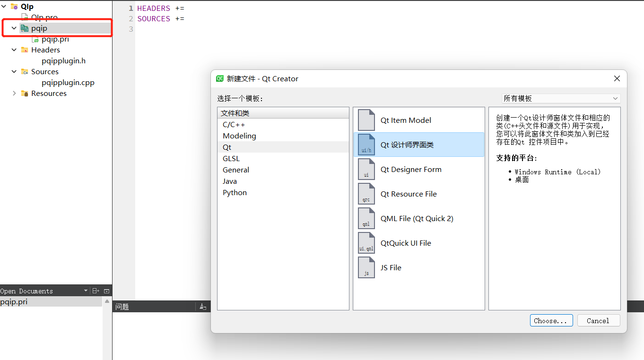
Task: Click the Choose... button
Action: click(x=551, y=320)
